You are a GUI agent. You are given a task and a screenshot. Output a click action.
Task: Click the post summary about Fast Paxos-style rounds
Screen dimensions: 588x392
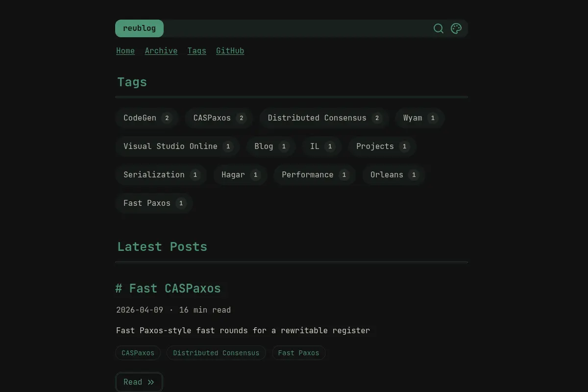[x=243, y=331]
